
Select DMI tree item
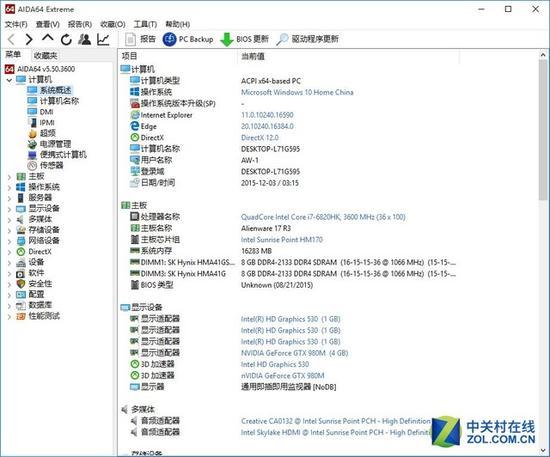41,112
